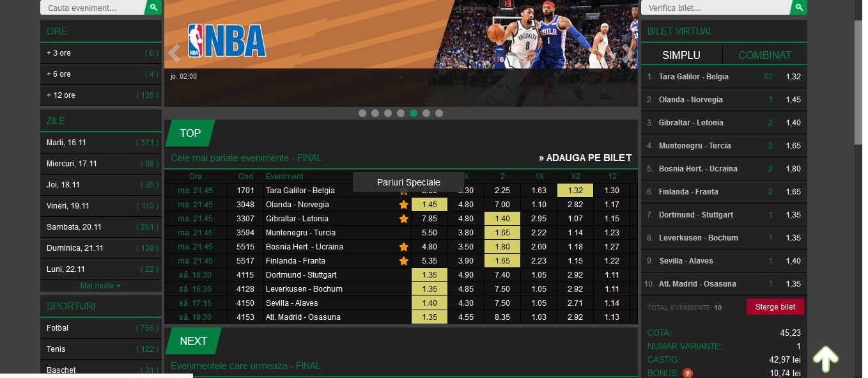Click Olanda - Norvegia row in the ticket
Screen dimensions: 868x378
(724, 100)
